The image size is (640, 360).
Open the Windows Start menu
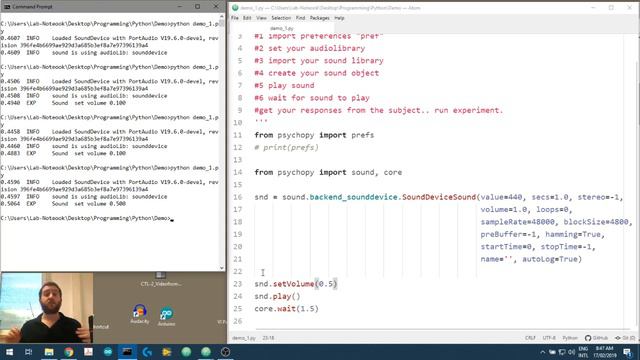(x=9, y=352)
